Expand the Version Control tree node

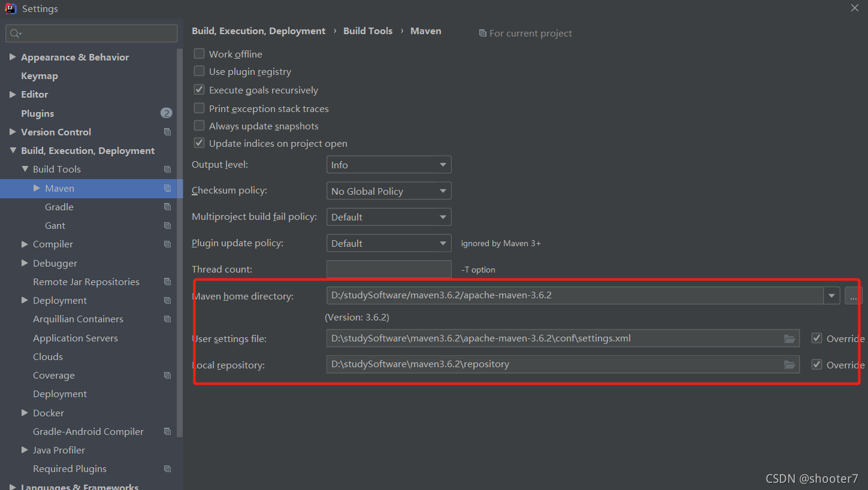pyautogui.click(x=13, y=132)
